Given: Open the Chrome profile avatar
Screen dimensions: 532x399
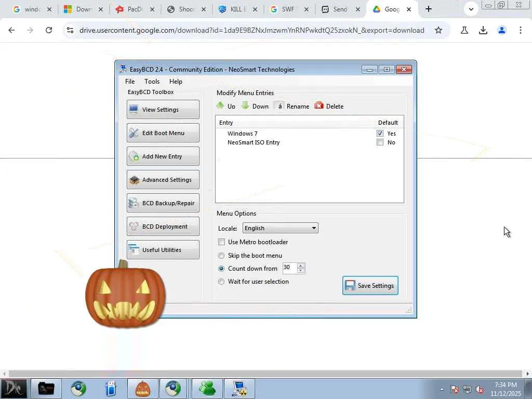Looking at the screenshot, I should coord(502,30).
